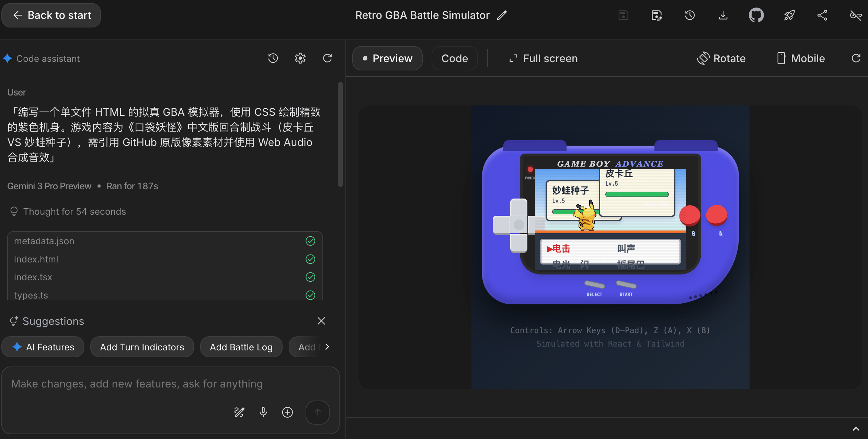Show more suggestions with the right chevron

tap(327, 347)
